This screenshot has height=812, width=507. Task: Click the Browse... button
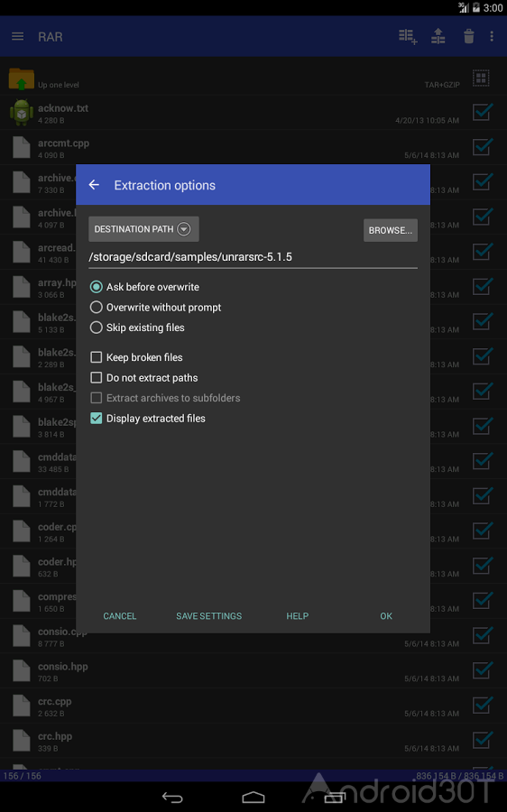391,230
